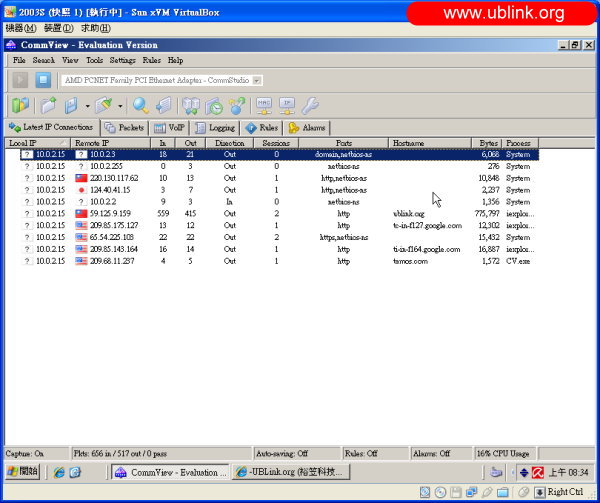Expand the clear icon dropdown arrow
This screenshot has height=503, width=600.
[120, 106]
